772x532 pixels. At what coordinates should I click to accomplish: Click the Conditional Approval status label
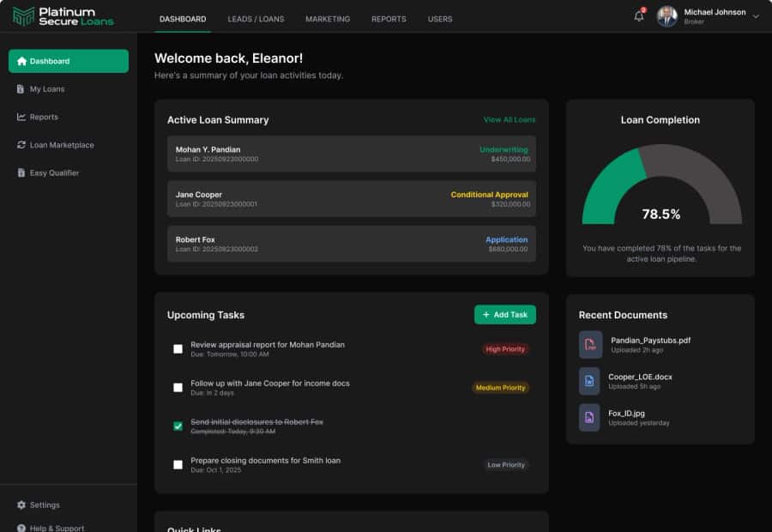tap(490, 195)
